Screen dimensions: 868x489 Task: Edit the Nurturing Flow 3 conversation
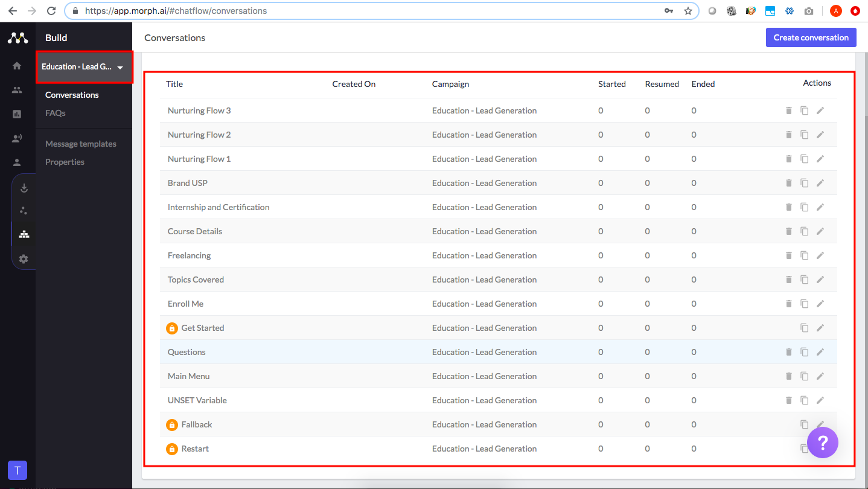click(x=820, y=110)
